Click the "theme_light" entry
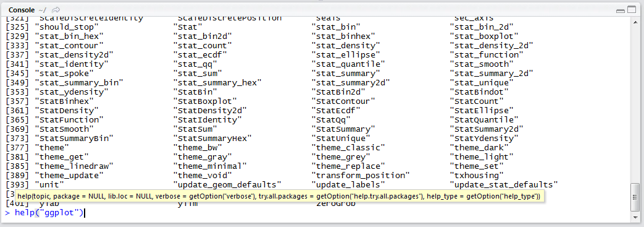Viewport: 644px width, 227px height. tap(482, 156)
